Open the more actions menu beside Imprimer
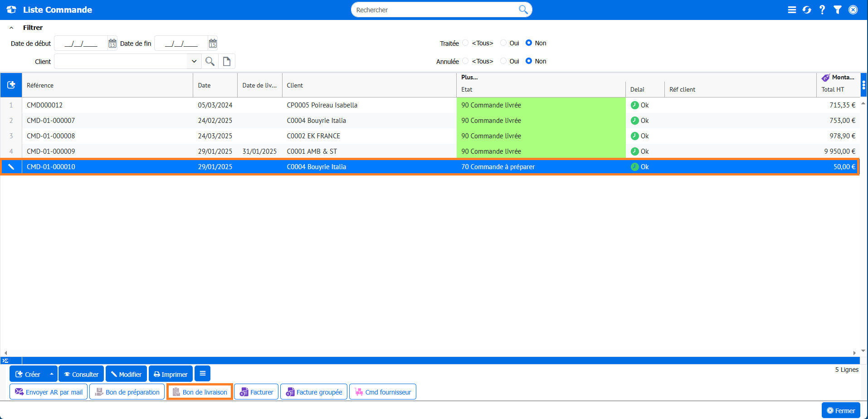This screenshot has width=868, height=419. click(203, 374)
